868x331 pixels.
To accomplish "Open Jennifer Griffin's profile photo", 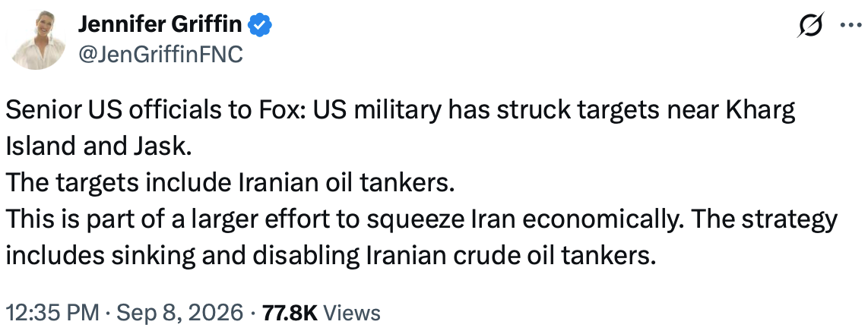I will click(x=38, y=39).
